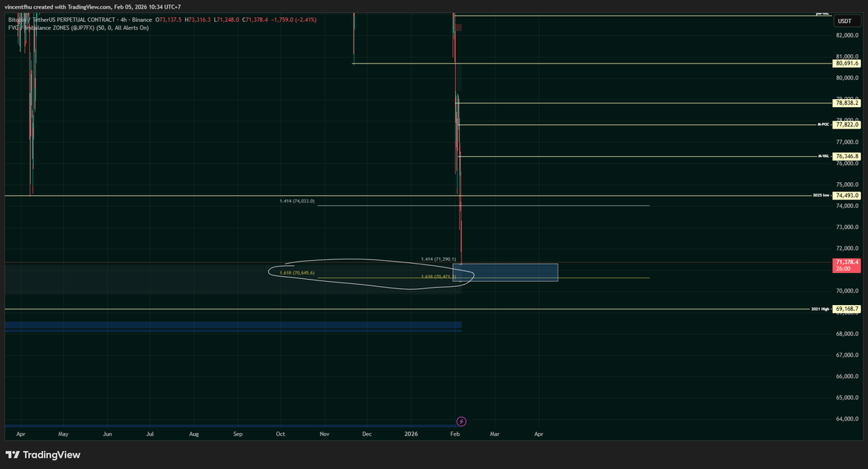Click the 2026 label on time axis

pos(411,434)
